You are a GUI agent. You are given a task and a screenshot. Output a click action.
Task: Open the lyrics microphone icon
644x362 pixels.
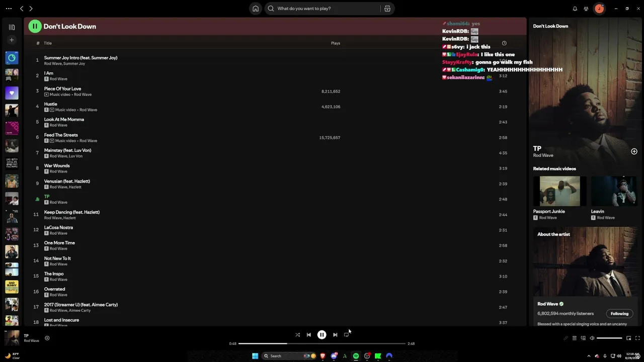click(x=566, y=338)
